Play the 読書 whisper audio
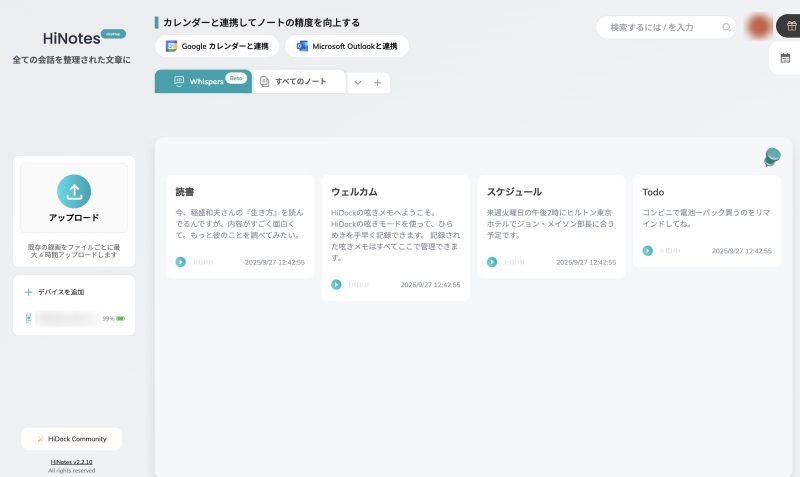Screen dimensions: 800x477 (181, 262)
